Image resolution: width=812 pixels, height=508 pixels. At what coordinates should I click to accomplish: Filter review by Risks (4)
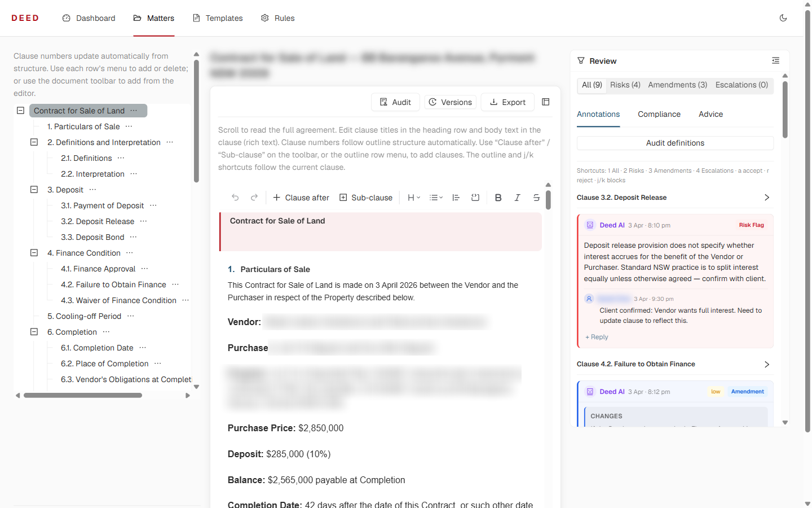coord(625,85)
